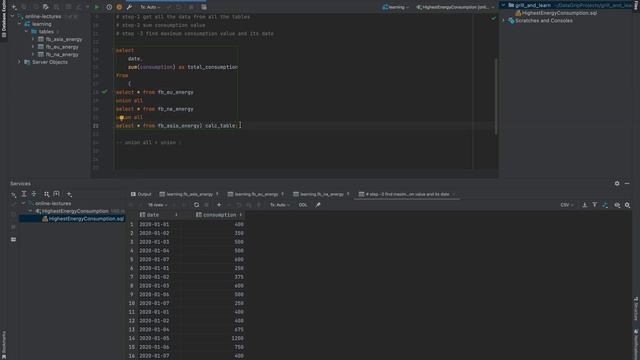The width and height of the screenshot is (640, 360).
Task: Open query history clock icon
Action: tap(109, 7)
